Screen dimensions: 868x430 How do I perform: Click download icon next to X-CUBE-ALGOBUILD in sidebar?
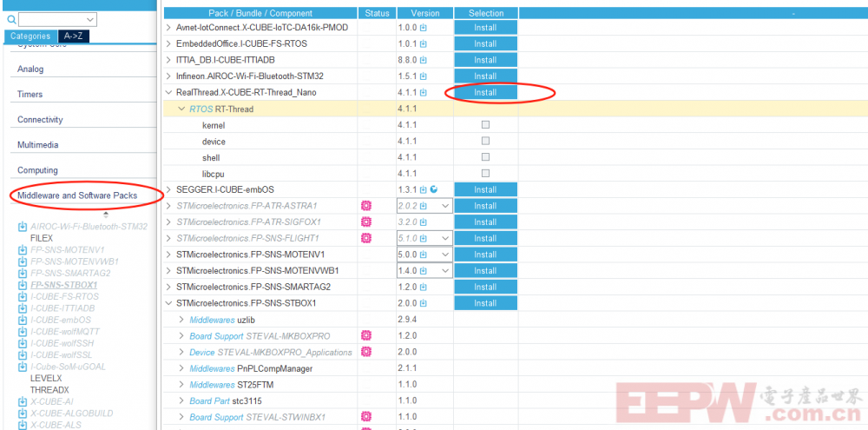click(x=23, y=413)
